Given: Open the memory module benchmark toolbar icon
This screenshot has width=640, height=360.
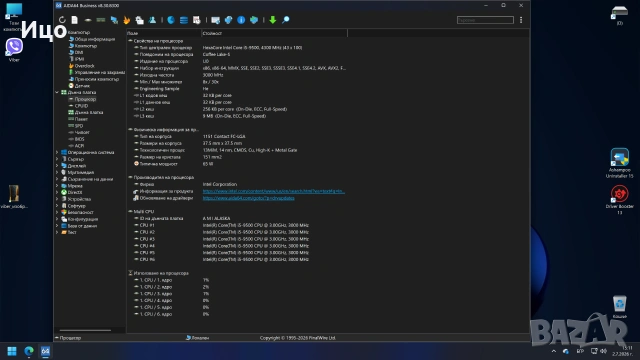Looking at the screenshot, I should (101, 20).
